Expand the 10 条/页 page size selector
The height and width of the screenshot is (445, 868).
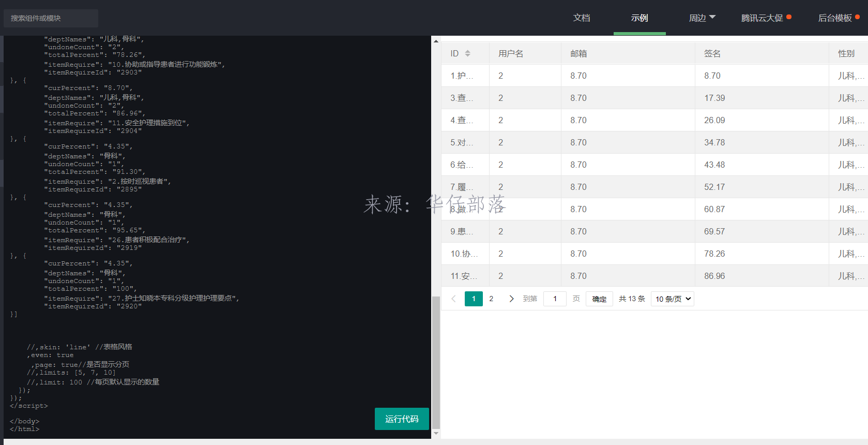tap(673, 299)
